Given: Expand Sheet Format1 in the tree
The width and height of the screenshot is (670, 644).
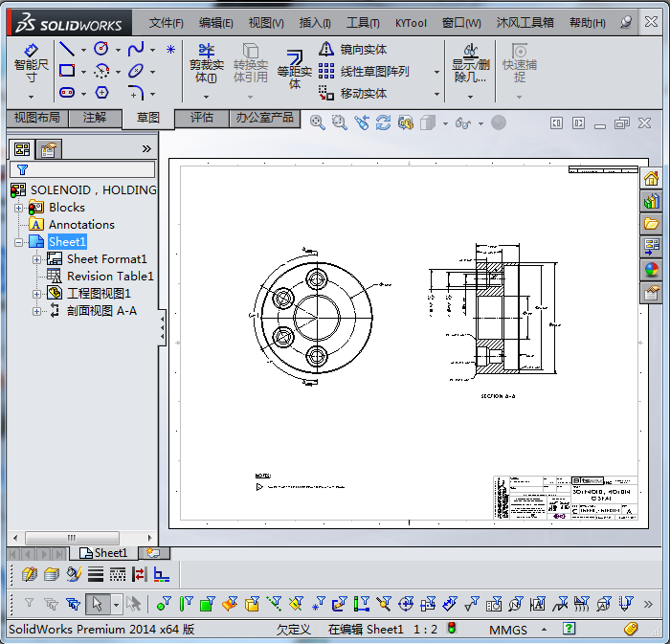Looking at the screenshot, I should coord(36,259).
